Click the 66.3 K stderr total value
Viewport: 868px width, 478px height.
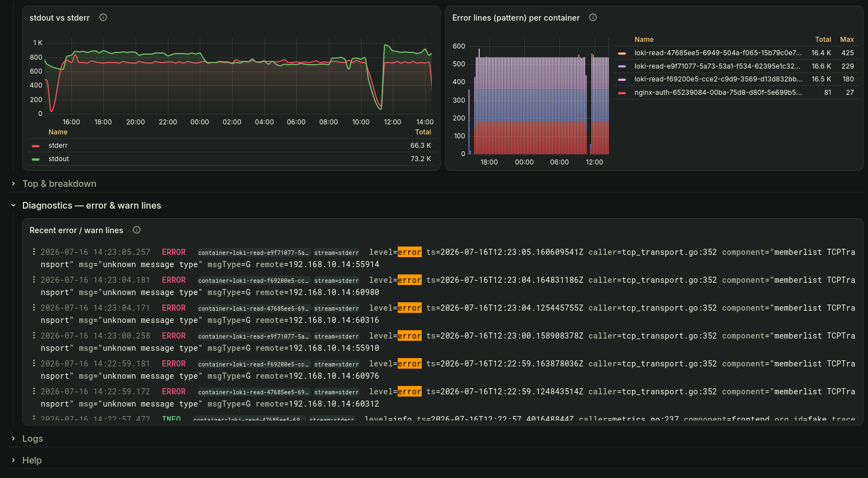(x=421, y=146)
